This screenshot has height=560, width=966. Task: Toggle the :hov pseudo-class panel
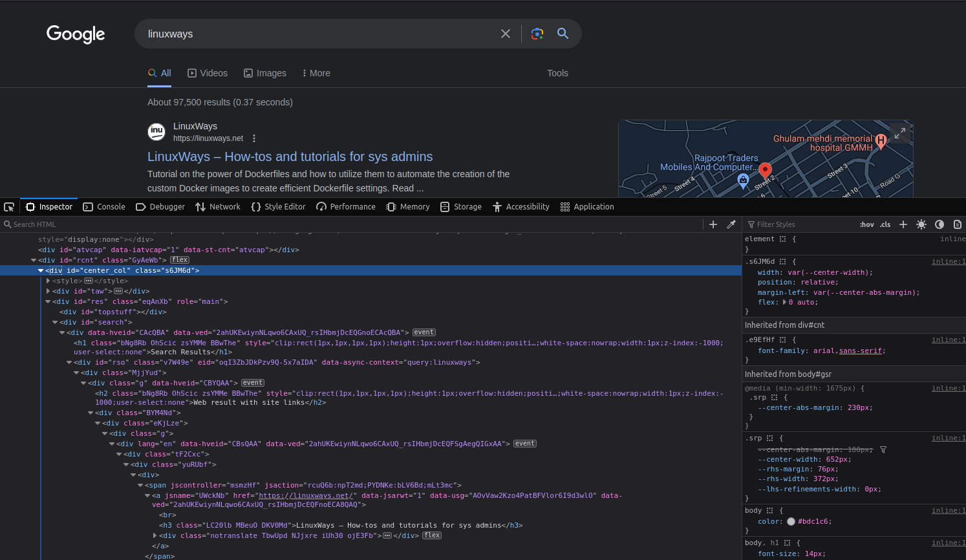867,224
